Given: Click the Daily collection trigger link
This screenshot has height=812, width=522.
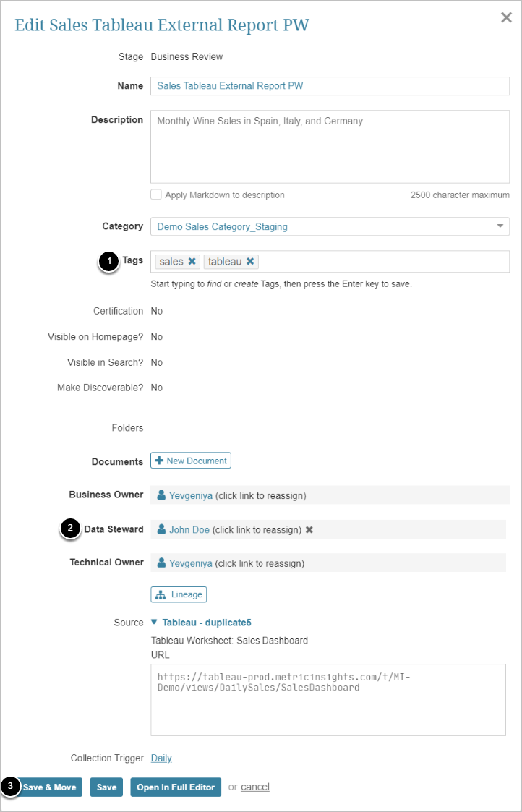Looking at the screenshot, I should pyautogui.click(x=161, y=758).
